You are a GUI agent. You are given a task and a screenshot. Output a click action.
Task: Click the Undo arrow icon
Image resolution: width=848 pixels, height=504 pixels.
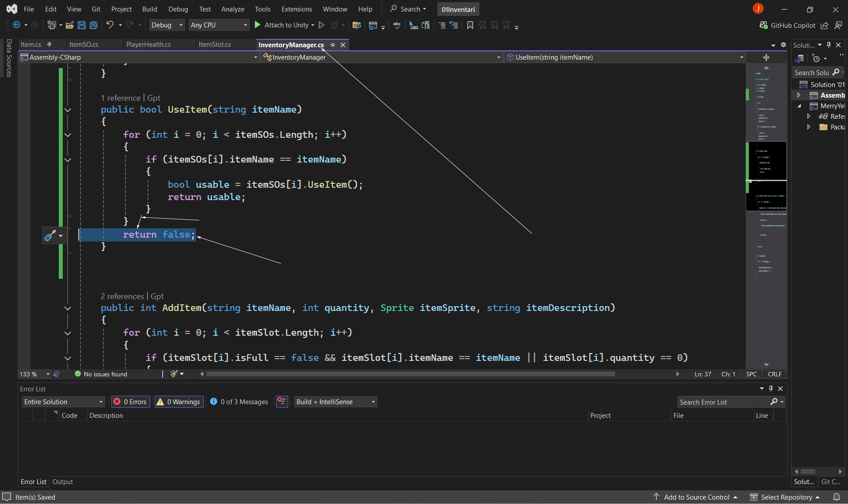point(110,25)
